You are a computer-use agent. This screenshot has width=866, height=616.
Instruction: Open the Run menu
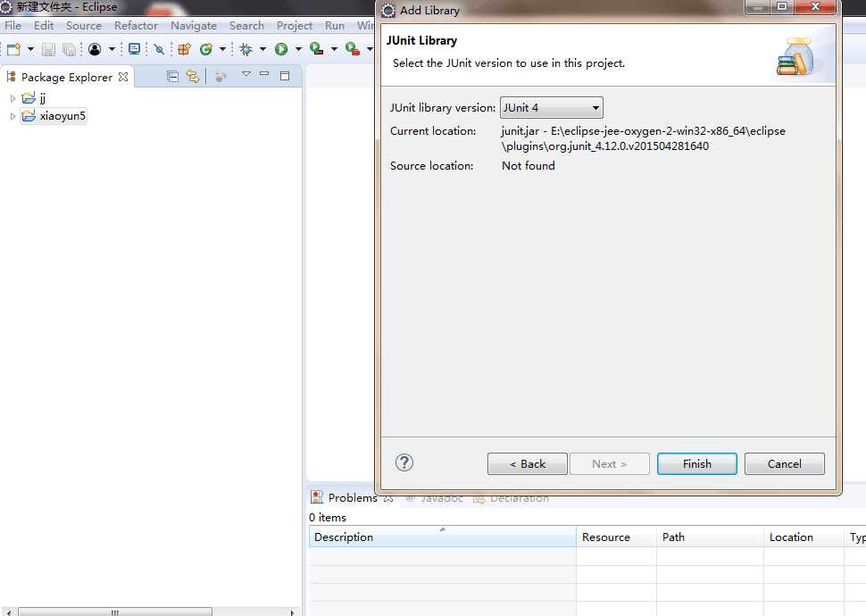[334, 25]
